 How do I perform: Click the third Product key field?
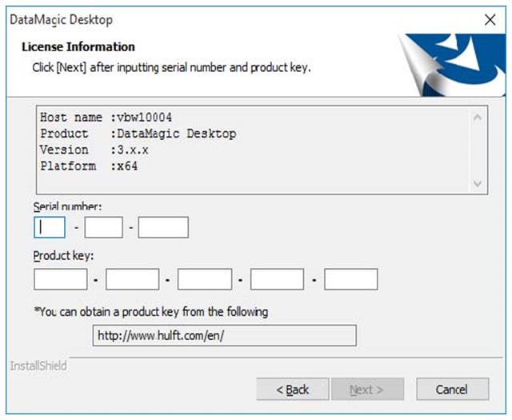click(x=205, y=279)
